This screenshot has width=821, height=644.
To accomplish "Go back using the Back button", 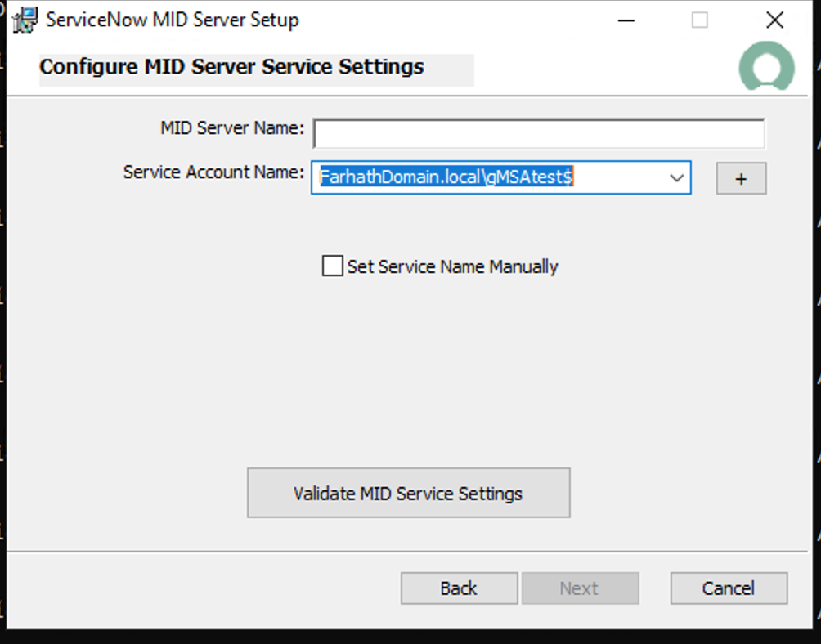I will click(x=460, y=588).
